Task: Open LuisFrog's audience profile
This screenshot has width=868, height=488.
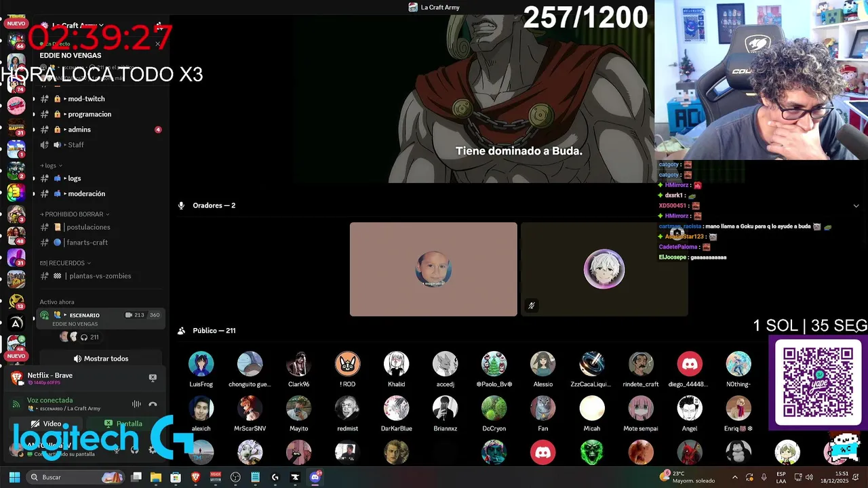Action: pyautogui.click(x=201, y=369)
